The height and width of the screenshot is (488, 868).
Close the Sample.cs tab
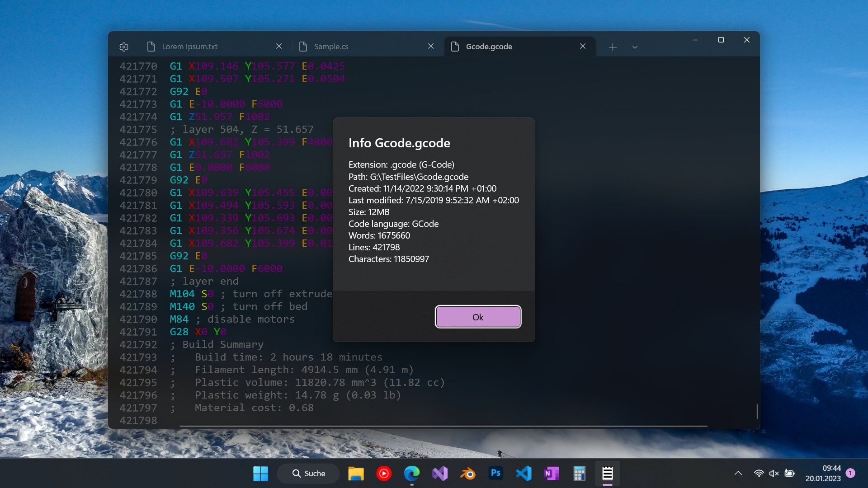[431, 46]
